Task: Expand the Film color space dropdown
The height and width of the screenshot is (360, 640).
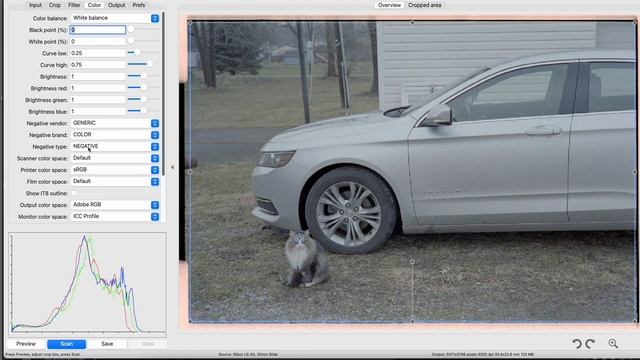Action: coord(115,181)
